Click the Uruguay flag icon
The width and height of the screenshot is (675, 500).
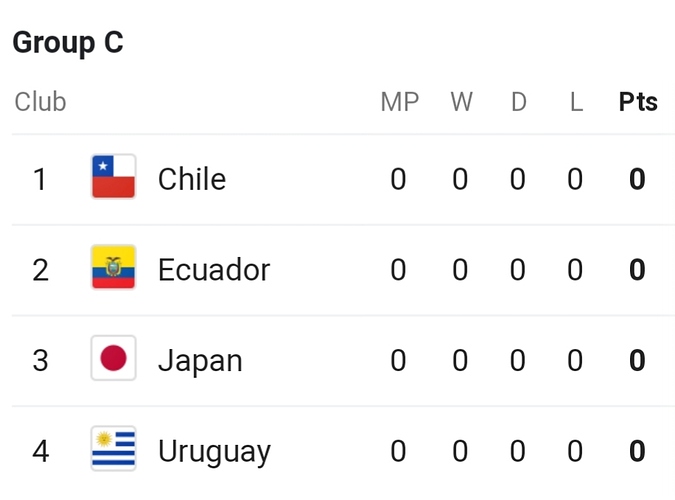(x=114, y=448)
